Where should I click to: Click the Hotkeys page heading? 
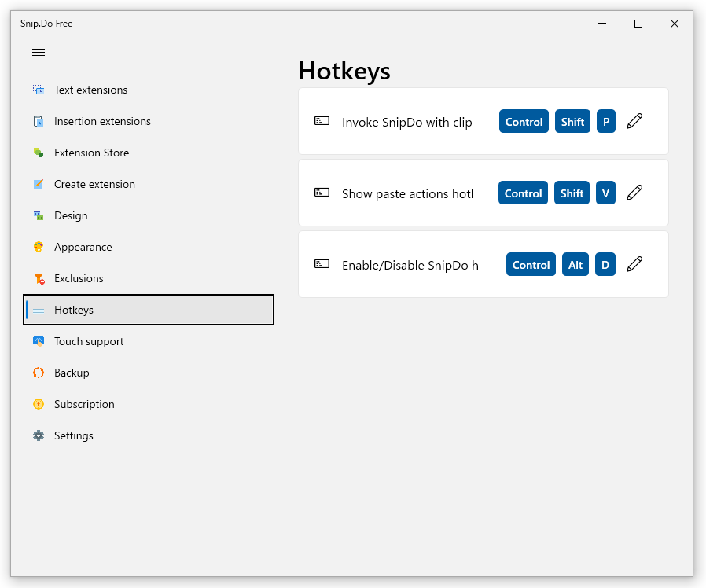pos(344,71)
